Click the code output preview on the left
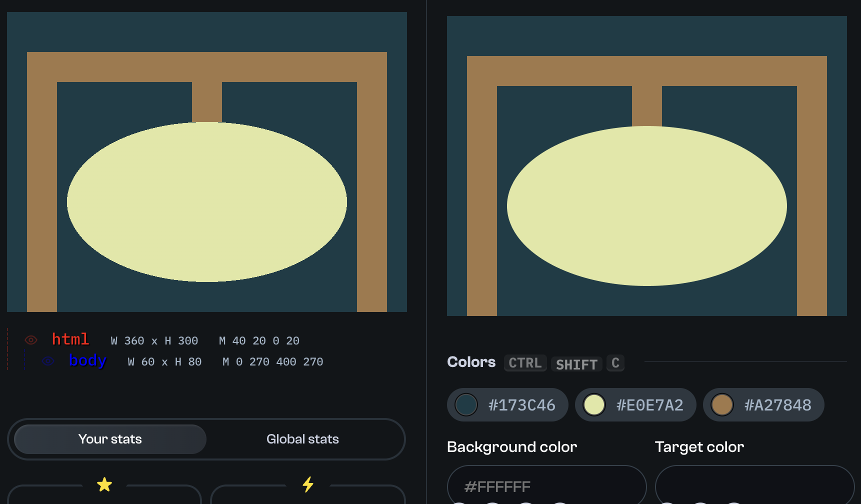 coord(207,162)
